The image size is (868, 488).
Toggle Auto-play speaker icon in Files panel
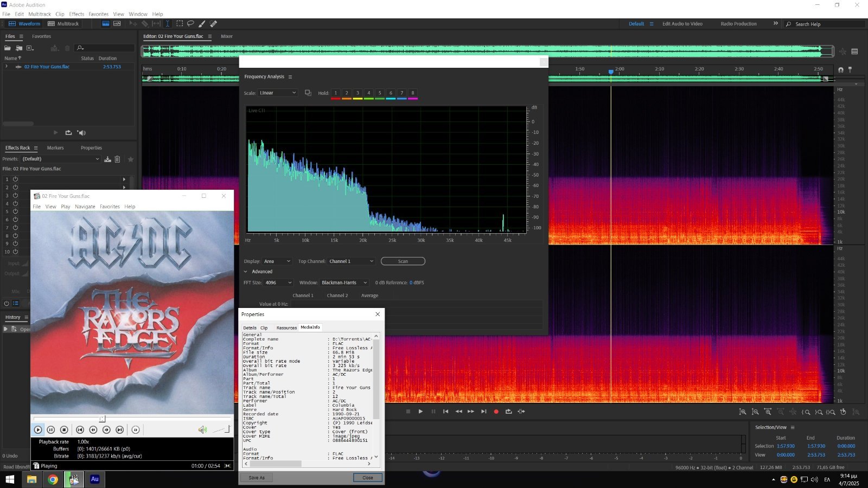pos(81,133)
